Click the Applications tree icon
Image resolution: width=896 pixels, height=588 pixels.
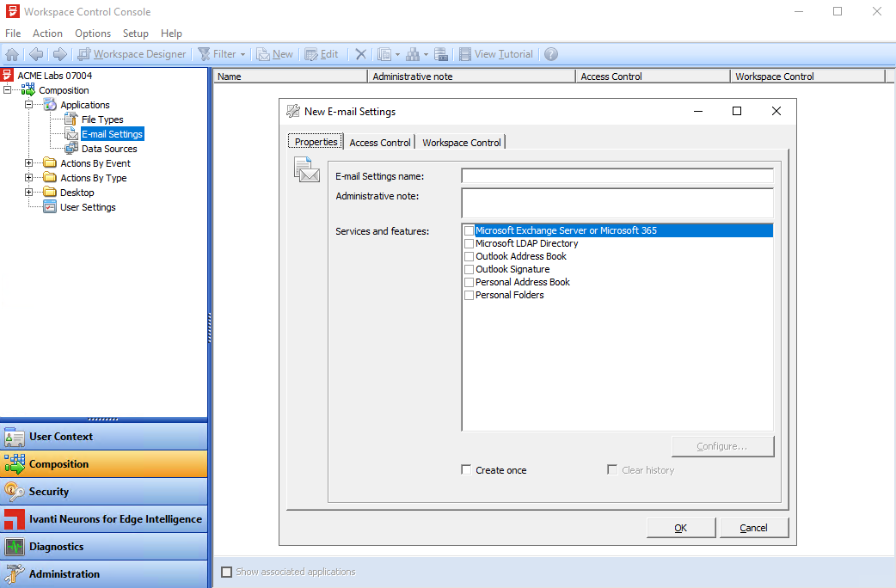click(x=50, y=105)
